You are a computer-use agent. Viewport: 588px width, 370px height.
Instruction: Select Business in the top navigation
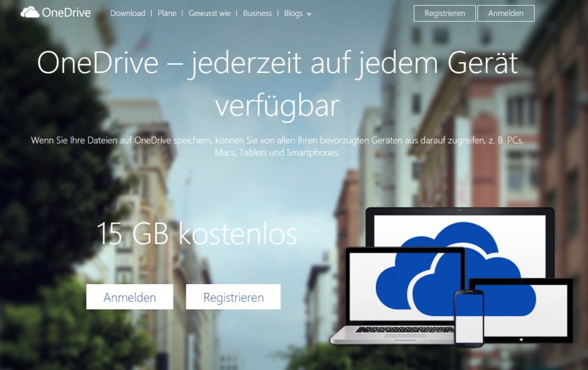(258, 13)
